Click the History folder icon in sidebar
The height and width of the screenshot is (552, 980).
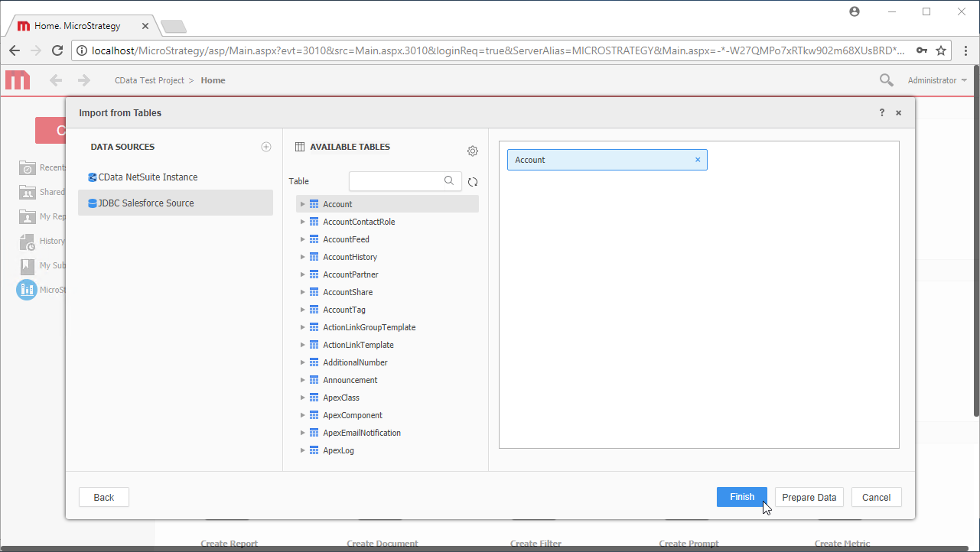pos(28,241)
